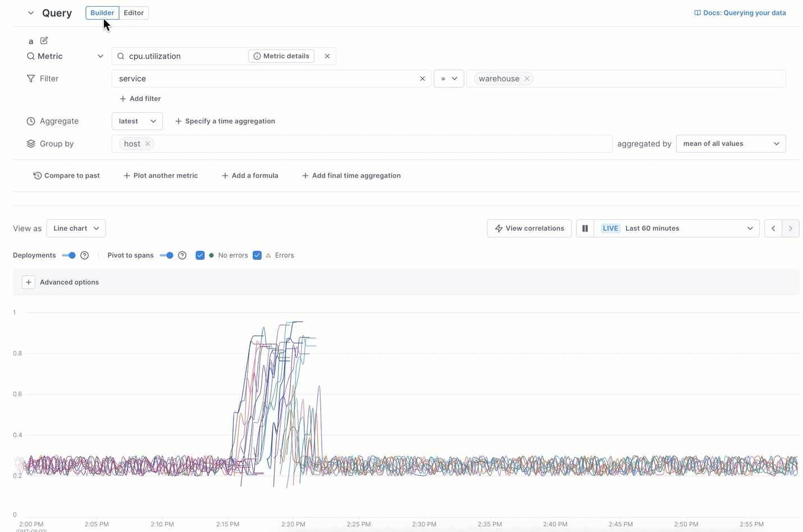Toggle the Deployments switch off
The width and height of the screenshot is (803, 532).
pos(69,255)
